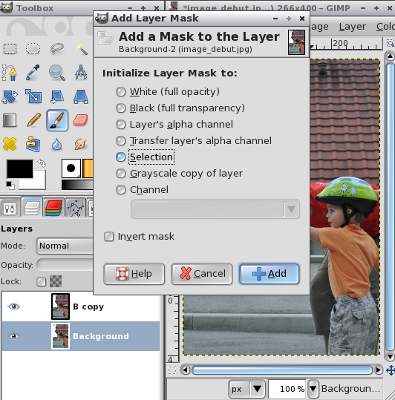Select the Zoom magnifier tool
The image size is (395, 400).
57,72
